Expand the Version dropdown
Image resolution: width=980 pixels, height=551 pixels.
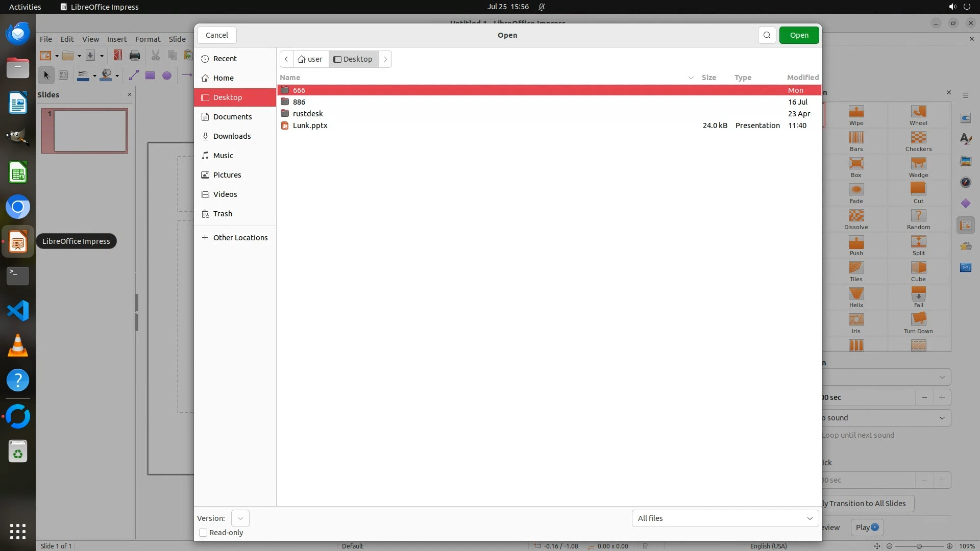click(240, 518)
